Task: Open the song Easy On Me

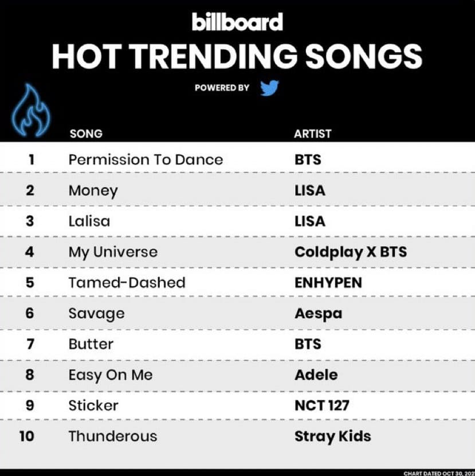Action: click(111, 374)
